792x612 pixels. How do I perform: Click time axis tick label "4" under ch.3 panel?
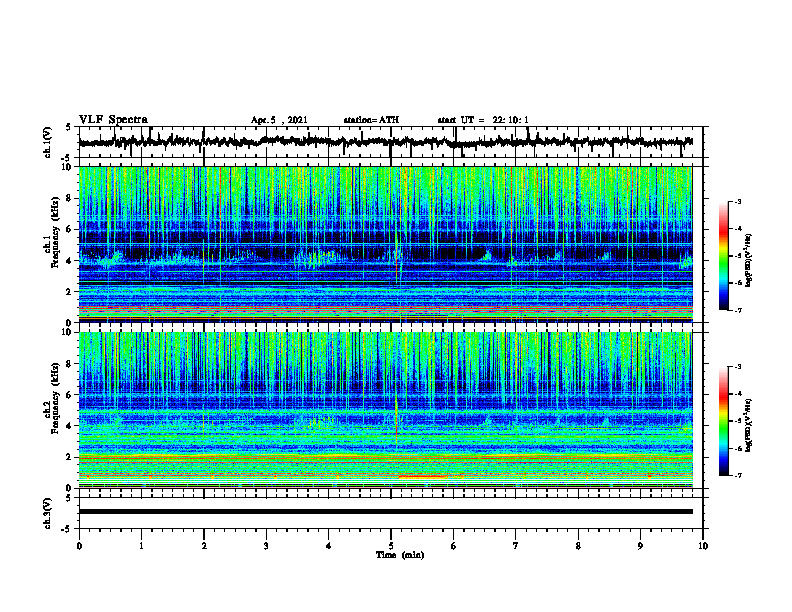[x=329, y=546]
